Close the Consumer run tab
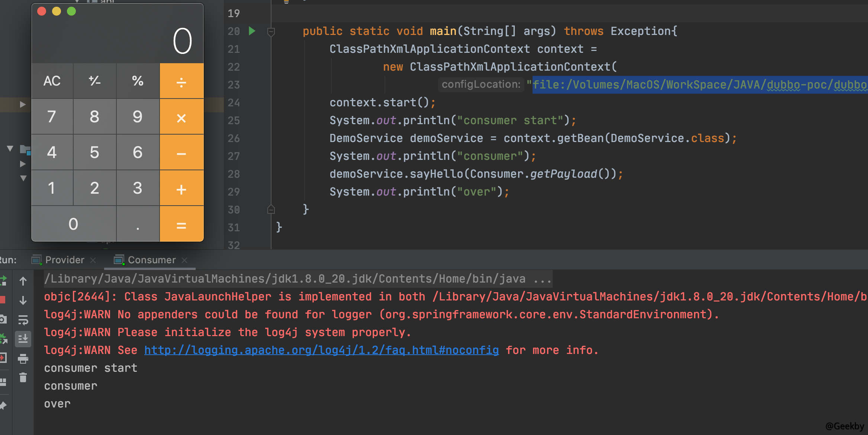868x435 pixels. (184, 260)
